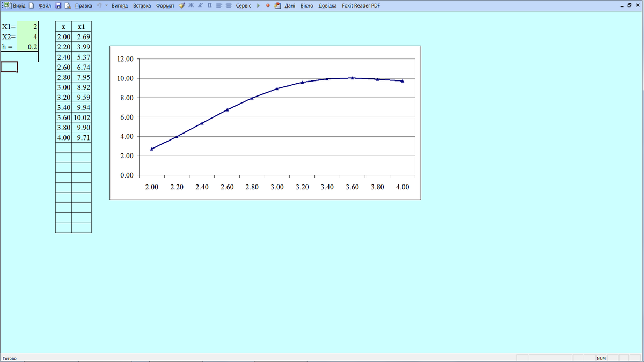
Task: Click the NUM indicator in status bar
Action: [x=601, y=358]
